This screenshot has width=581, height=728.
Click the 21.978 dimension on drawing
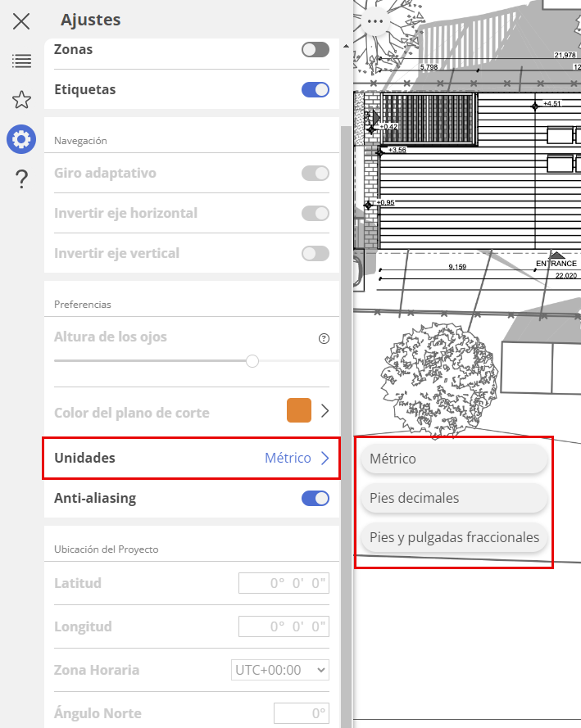point(565,55)
